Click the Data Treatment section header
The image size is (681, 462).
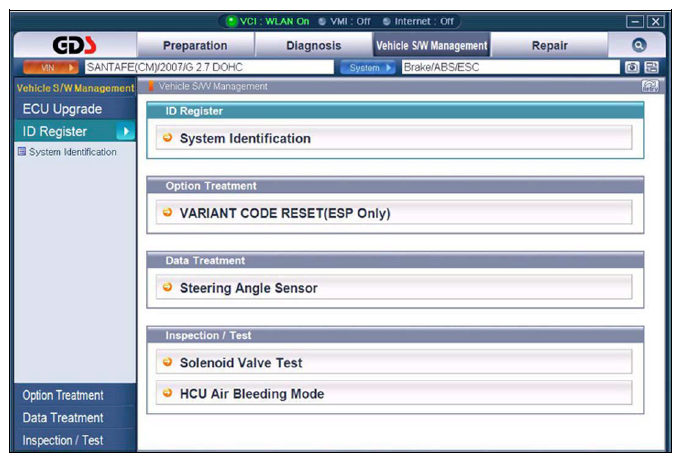coord(395,260)
